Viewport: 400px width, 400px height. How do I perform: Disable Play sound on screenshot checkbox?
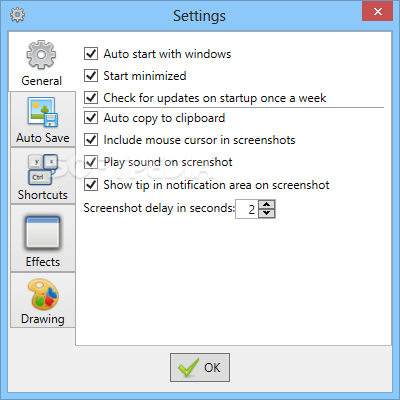pos(91,162)
